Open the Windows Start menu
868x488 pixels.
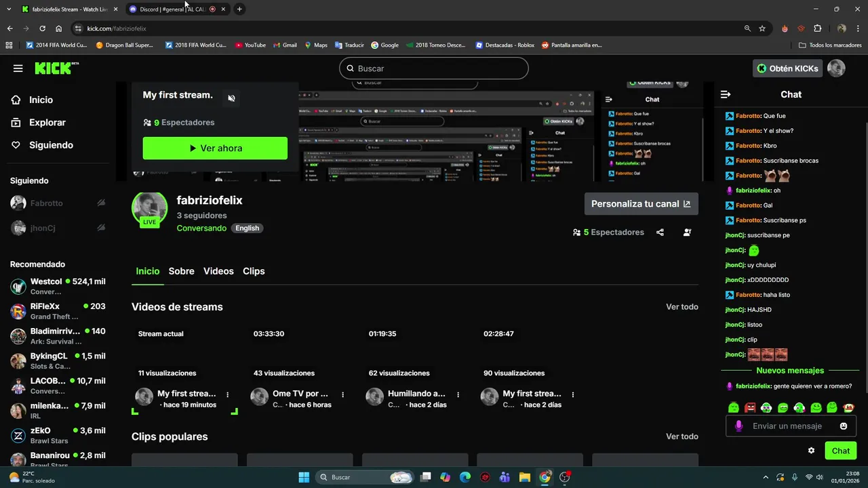304,477
